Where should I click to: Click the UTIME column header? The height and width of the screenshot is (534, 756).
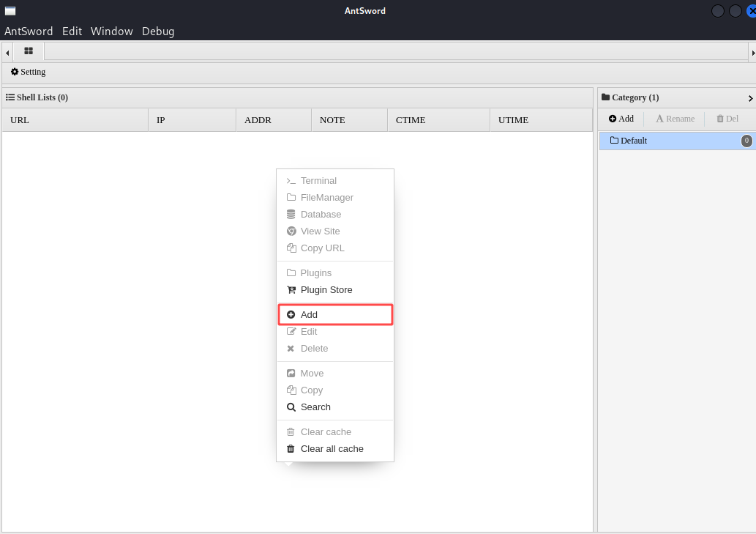[x=541, y=120]
